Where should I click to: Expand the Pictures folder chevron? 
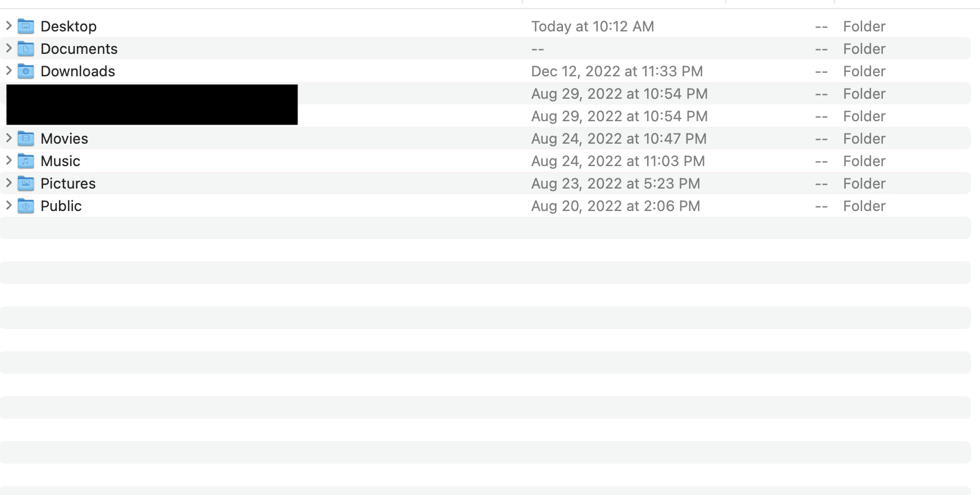(8, 183)
